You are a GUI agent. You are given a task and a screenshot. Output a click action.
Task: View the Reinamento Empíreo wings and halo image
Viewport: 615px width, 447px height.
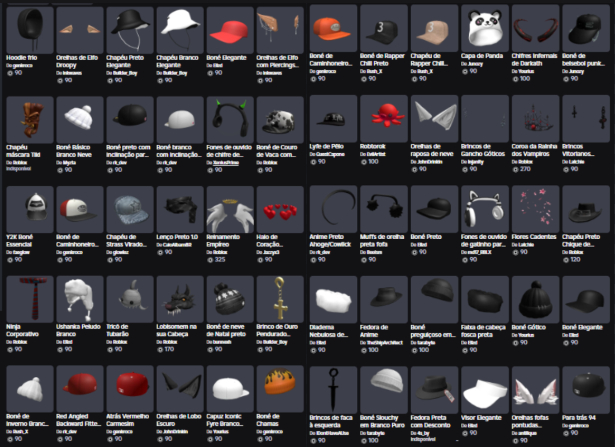pyautogui.click(x=230, y=209)
